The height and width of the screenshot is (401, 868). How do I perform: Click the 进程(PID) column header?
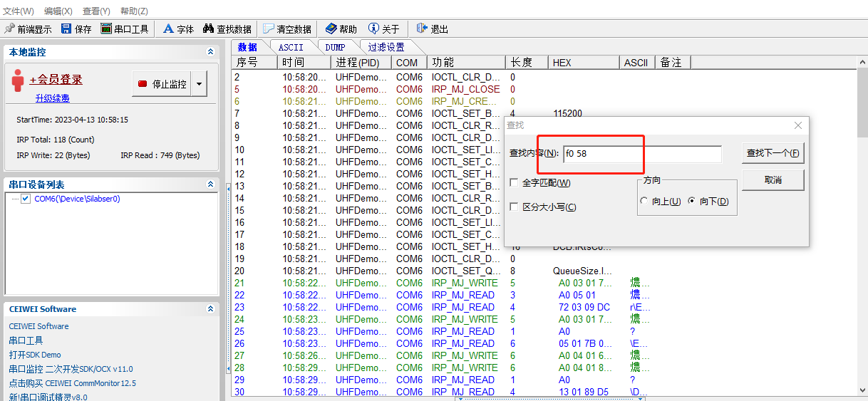click(x=361, y=63)
